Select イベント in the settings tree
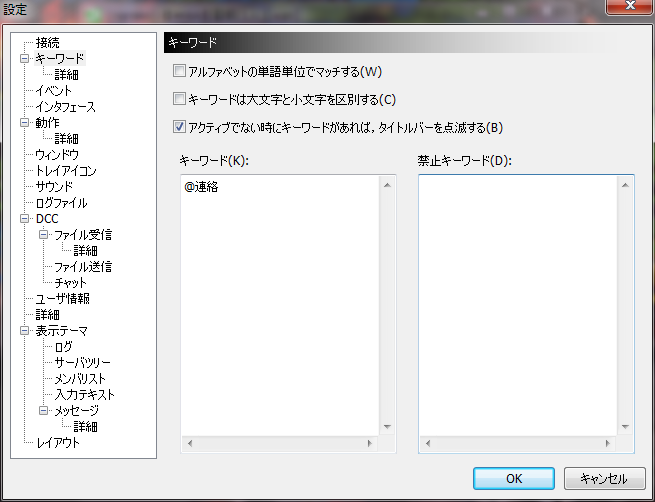Viewport: 655px width, 502px height. click(x=53, y=91)
